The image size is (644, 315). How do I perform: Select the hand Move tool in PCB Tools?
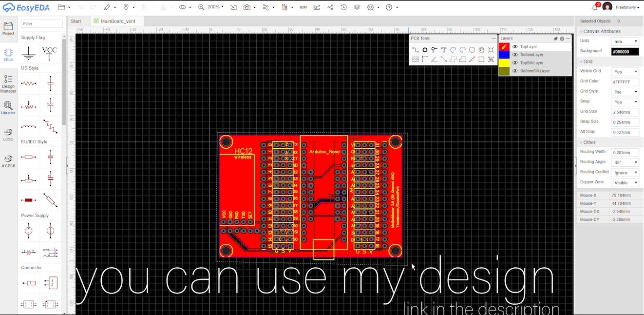[x=481, y=50]
